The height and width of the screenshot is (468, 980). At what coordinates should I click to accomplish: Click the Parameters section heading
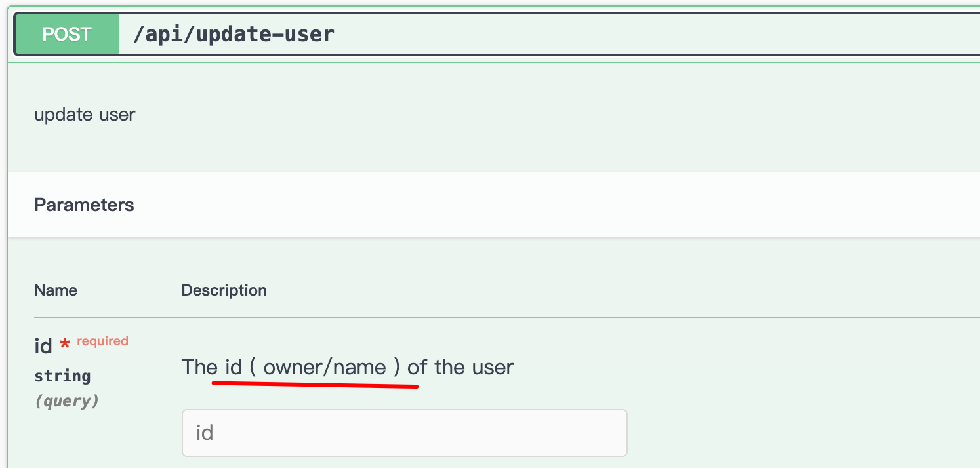(x=84, y=205)
